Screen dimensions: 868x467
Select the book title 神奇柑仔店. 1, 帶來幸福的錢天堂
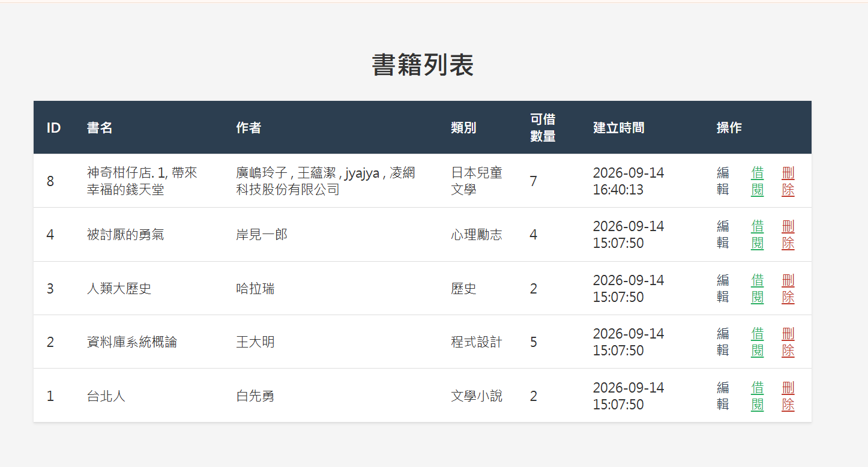tap(142, 181)
